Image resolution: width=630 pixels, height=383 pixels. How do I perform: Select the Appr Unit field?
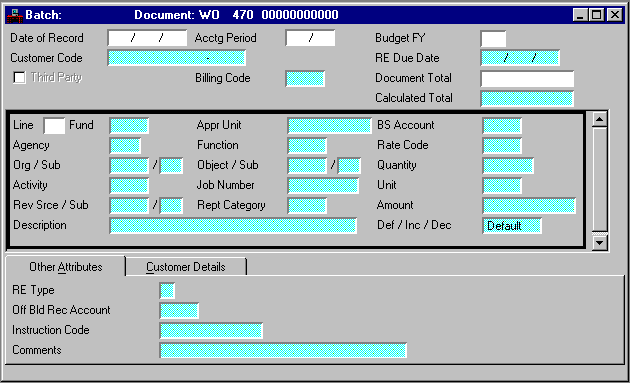pyautogui.click(x=329, y=126)
